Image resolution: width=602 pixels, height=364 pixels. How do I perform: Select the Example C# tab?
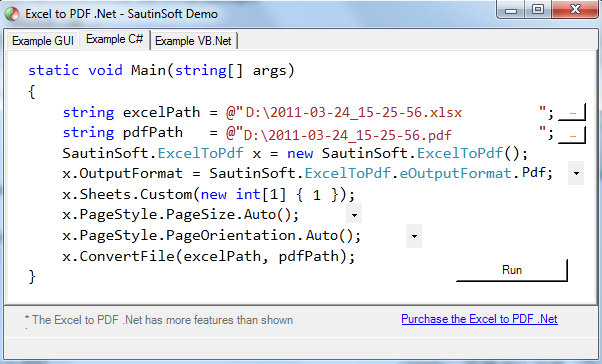tap(114, 39)
